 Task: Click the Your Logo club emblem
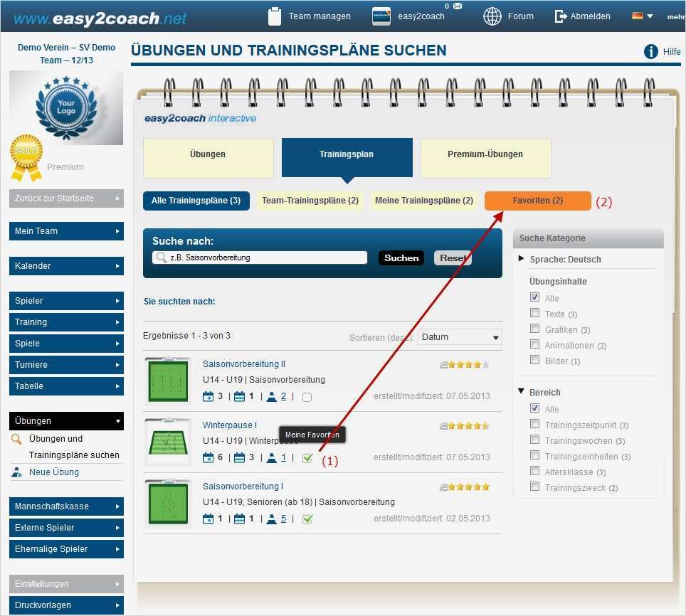coord(66,107)
